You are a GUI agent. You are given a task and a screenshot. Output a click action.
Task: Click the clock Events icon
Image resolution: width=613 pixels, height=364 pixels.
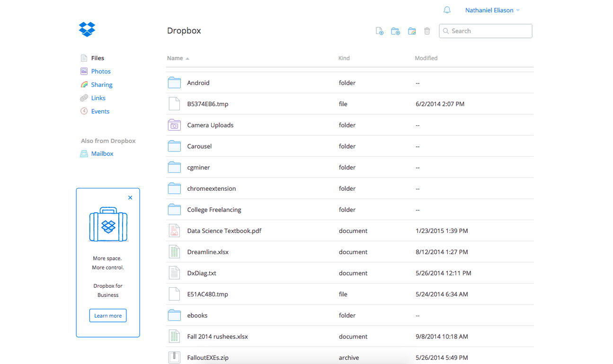coord(84,111)
